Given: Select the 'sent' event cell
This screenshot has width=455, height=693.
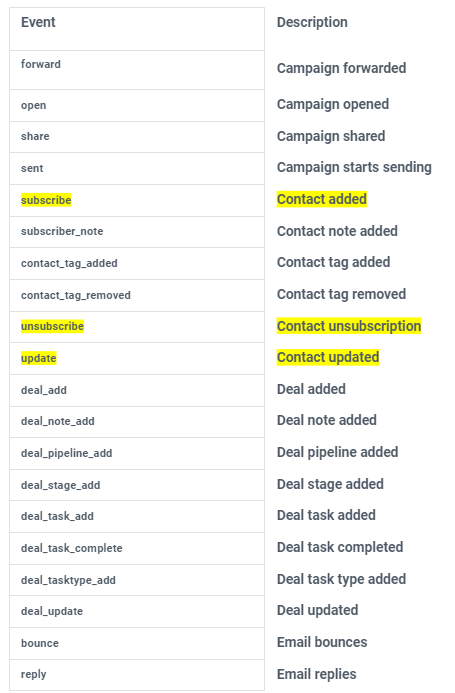Looking at the screenshot, I should [137, 168].
